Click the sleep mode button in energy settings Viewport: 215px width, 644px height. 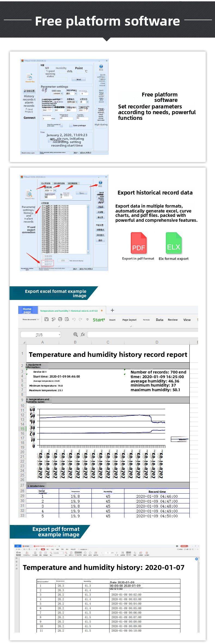click(x=100, y=230)
